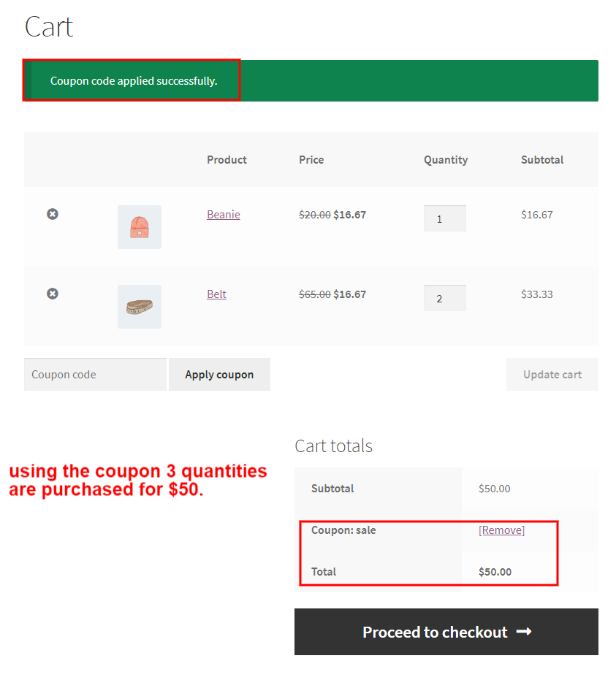Open the Beanie product page
The height and width of the screenshot is (680, 616).
(x=224, y=214)
